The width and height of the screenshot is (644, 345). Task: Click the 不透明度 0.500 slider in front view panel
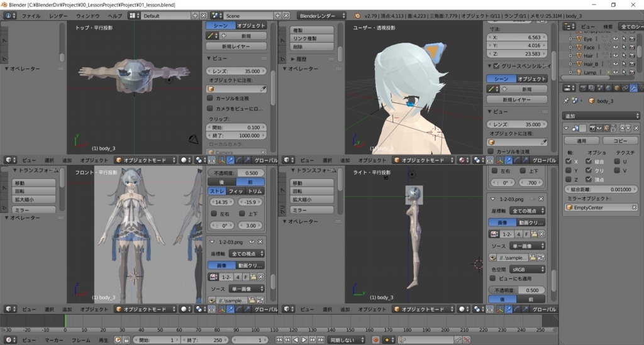pos(236,173)
